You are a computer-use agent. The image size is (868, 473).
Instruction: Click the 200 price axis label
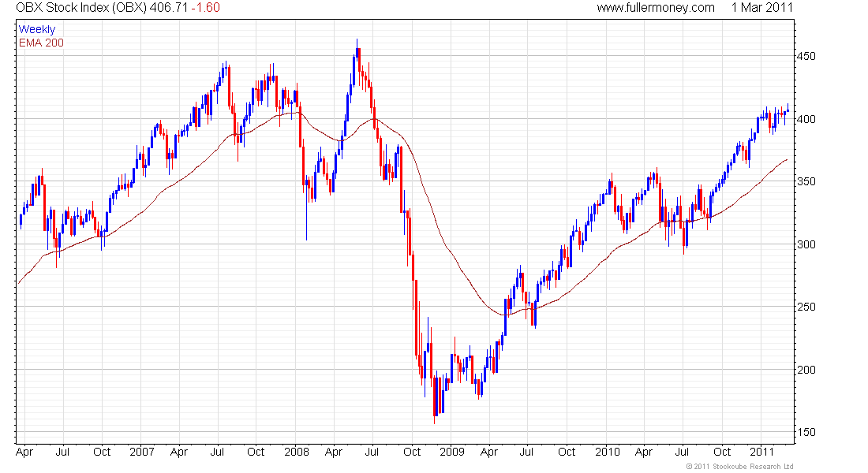pos(806,370)
